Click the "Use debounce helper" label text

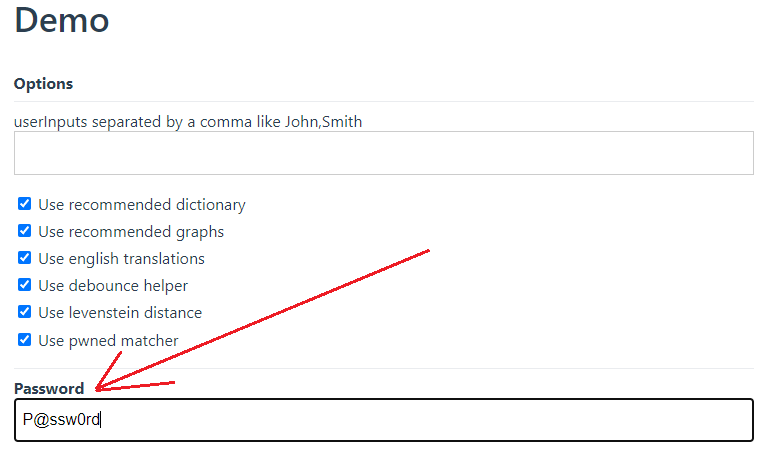point(113,286)
